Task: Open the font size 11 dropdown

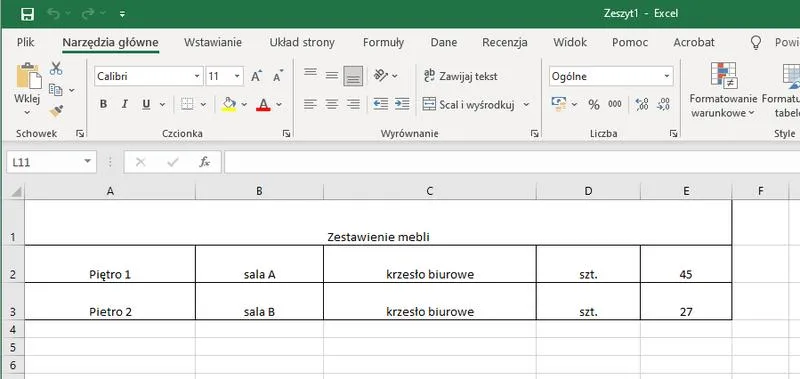Action: 237,77
